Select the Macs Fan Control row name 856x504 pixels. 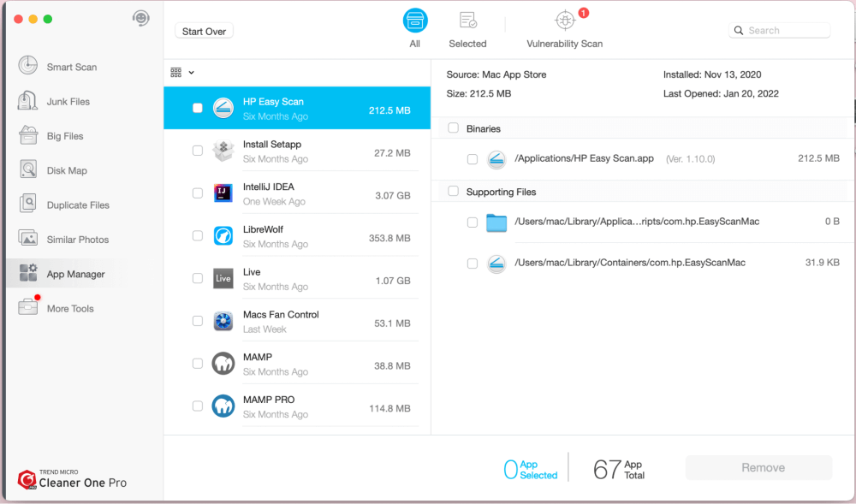(281, 314)
